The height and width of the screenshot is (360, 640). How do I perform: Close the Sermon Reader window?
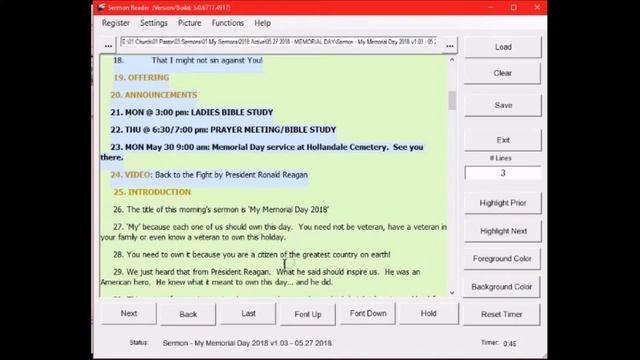[537, 7]
